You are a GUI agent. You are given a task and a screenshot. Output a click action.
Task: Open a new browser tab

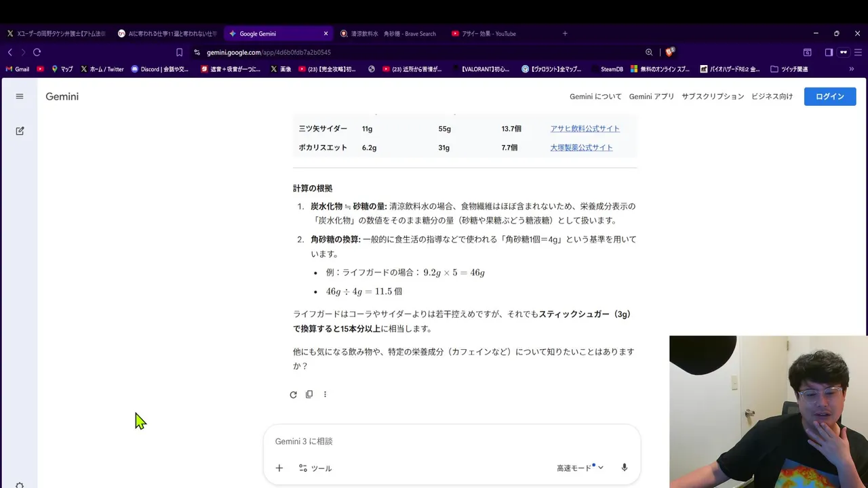click(x=565, y=33)
